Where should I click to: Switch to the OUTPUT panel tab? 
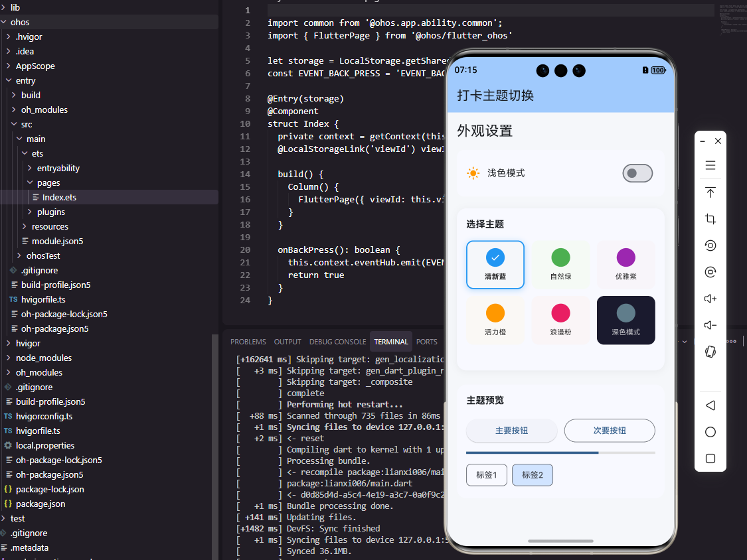288,342
